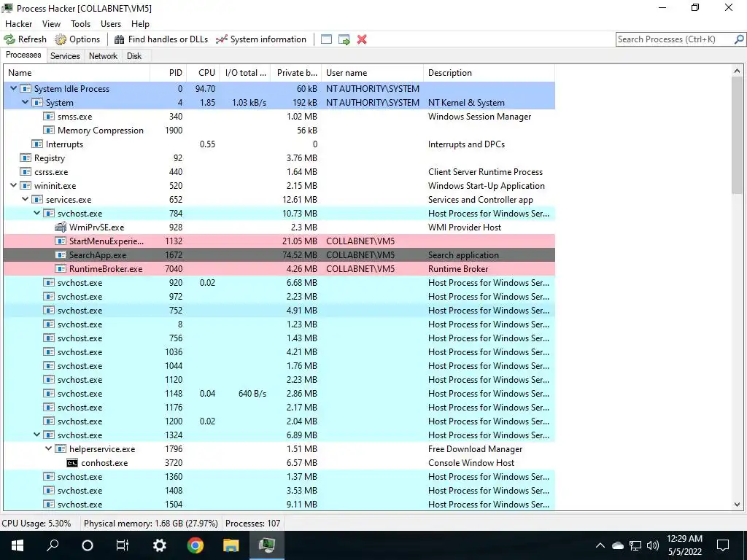The image size is (747, 560).
Task: Click Process Hacker taskbar button
Action: pos(267,545)
